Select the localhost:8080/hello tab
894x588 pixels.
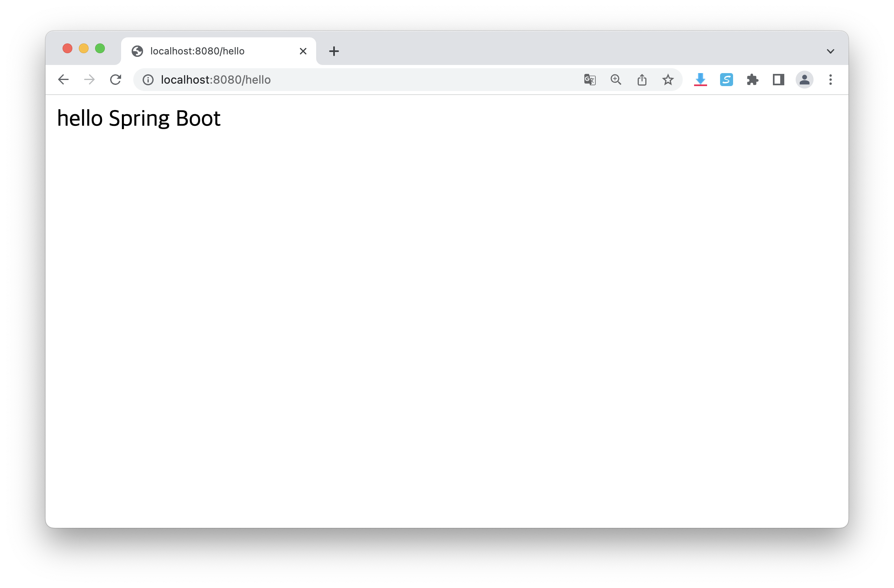coord(197,51)
